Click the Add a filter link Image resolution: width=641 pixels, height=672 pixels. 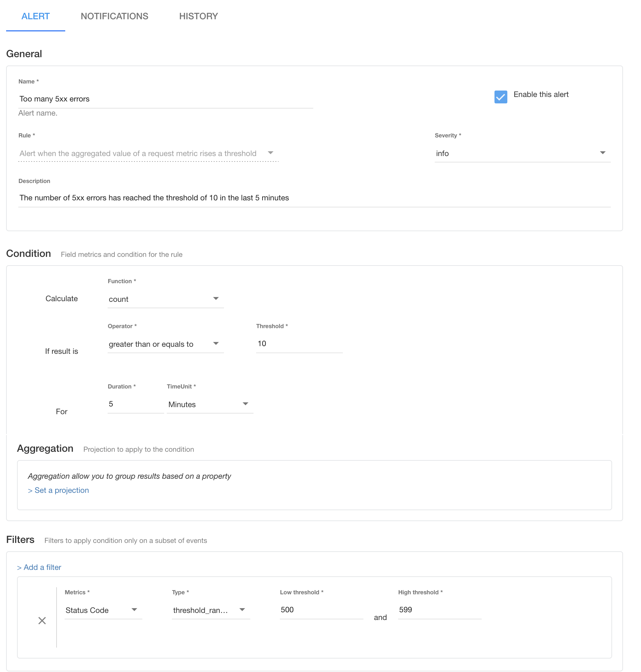[39, 567]
